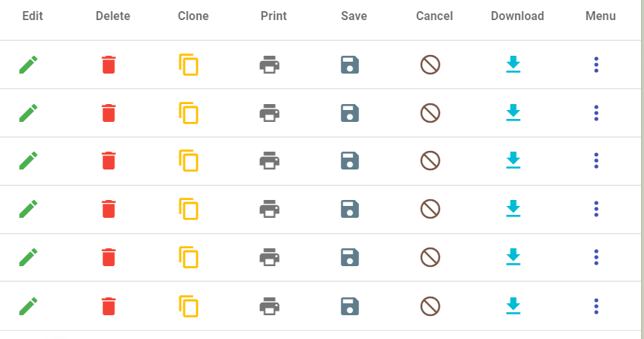
Task: Click the green Edit pencil in first row
Action: 28,65
